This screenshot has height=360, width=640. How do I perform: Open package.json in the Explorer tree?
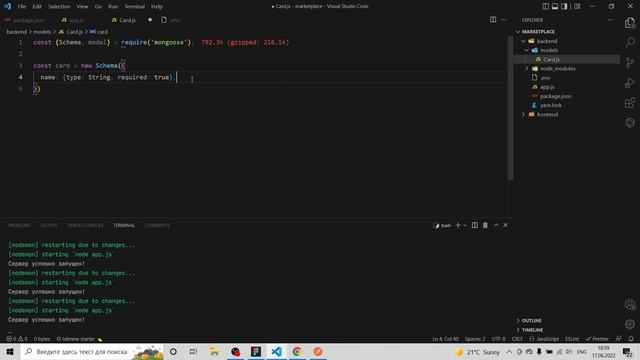click(x=556, y=96)
